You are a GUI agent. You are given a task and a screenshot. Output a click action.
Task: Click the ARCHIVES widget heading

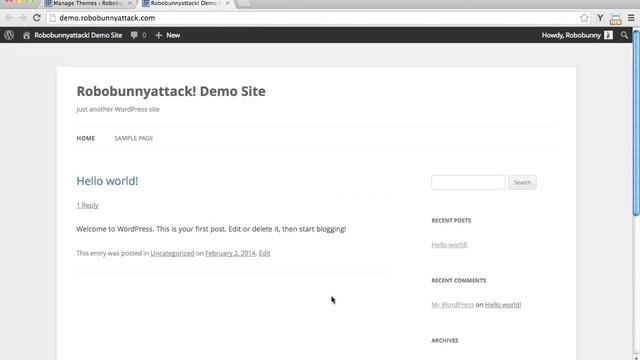[445, 340]
